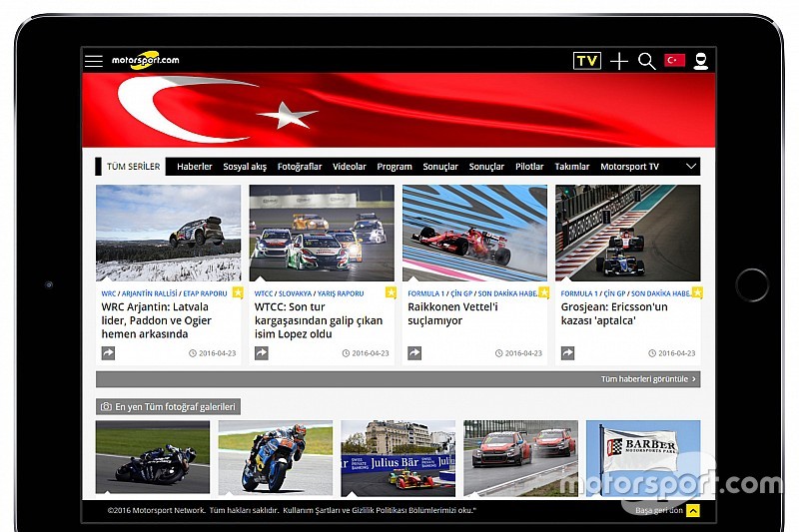The height and width of the screenshot is (532, 799).
Task: Star the Raikkonen article
Action: [544, 292]
